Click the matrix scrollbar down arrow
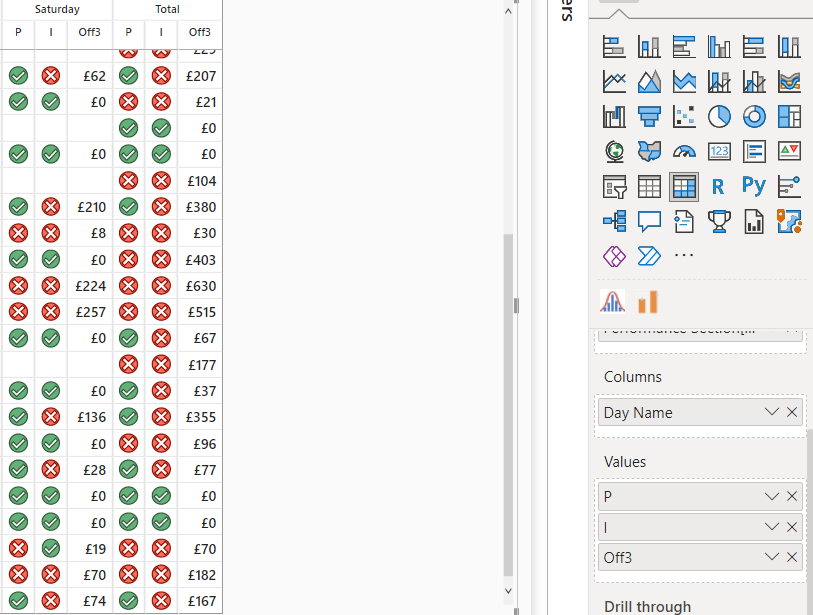 508,591
